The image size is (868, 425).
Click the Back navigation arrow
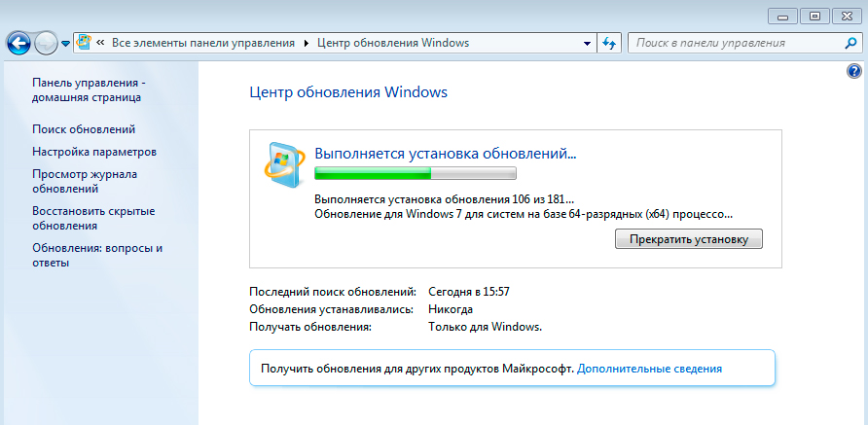tap(18, 43)
